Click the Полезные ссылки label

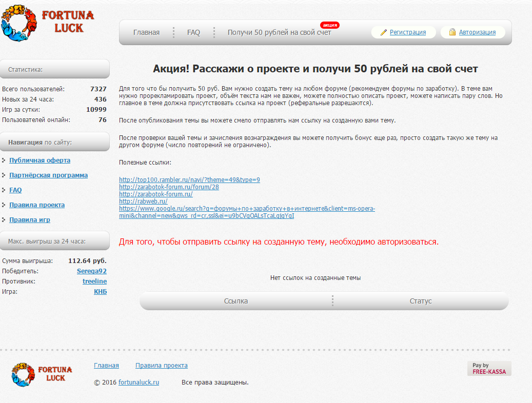click(145, 163)
